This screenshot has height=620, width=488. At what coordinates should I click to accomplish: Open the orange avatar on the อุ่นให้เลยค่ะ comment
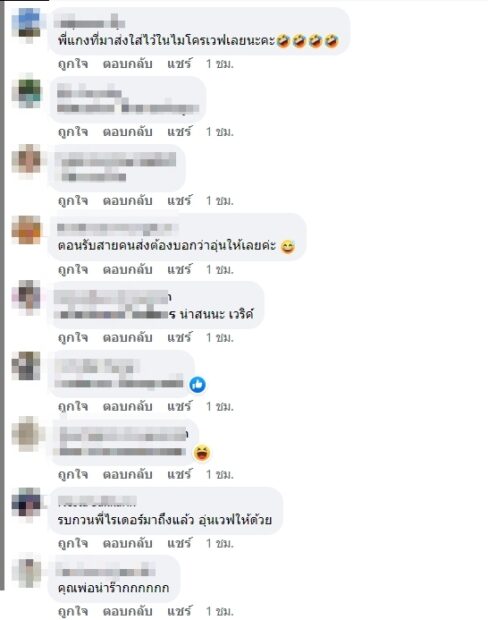(27, 231)
